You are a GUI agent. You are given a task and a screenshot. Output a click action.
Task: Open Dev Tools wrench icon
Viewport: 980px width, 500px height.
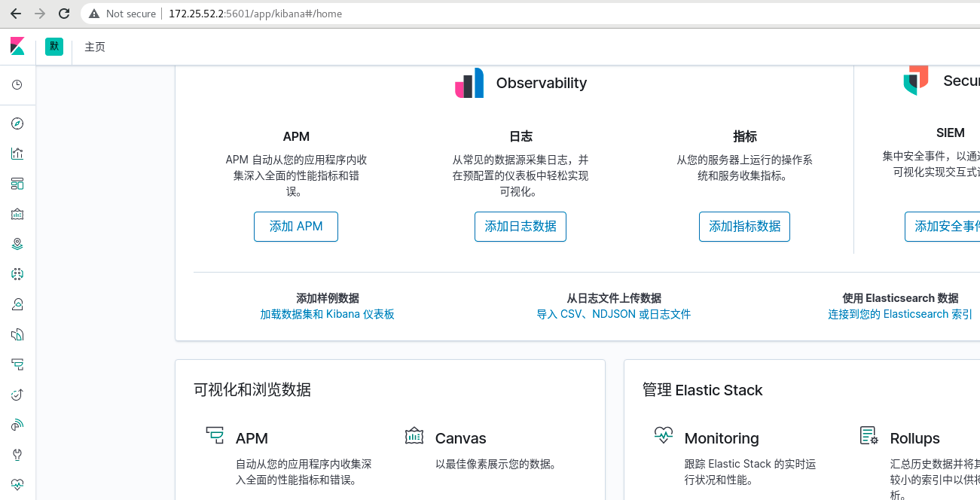point(17,455)
